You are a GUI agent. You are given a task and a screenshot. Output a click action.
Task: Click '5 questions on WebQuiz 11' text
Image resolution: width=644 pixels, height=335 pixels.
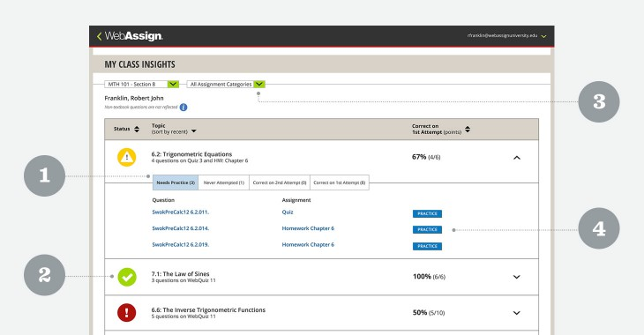183,316
